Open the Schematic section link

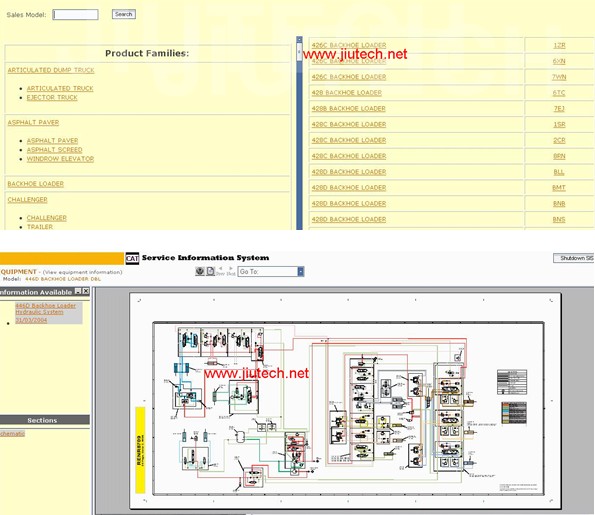pos(13,433)
